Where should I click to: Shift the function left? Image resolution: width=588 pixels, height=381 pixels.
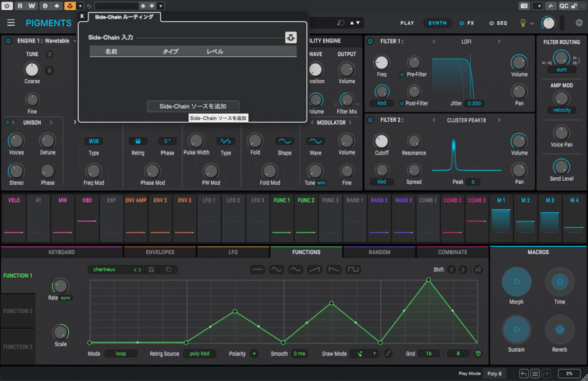(451, 269)
